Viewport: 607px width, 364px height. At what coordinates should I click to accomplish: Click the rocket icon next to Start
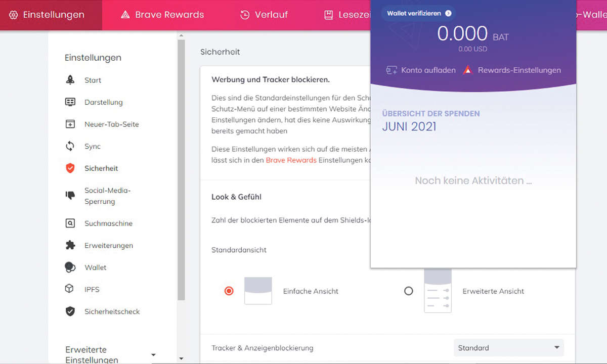click(70, 80)
